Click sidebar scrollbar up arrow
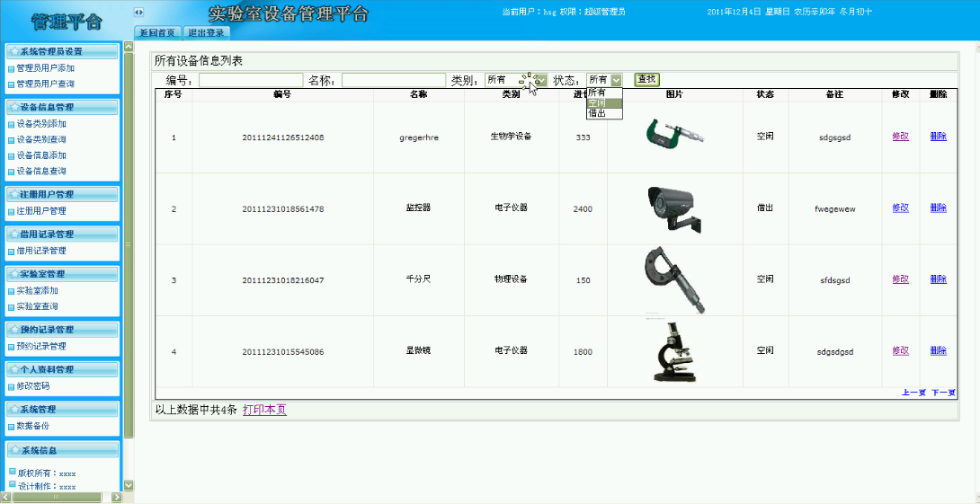 click(x=129, y=46)
